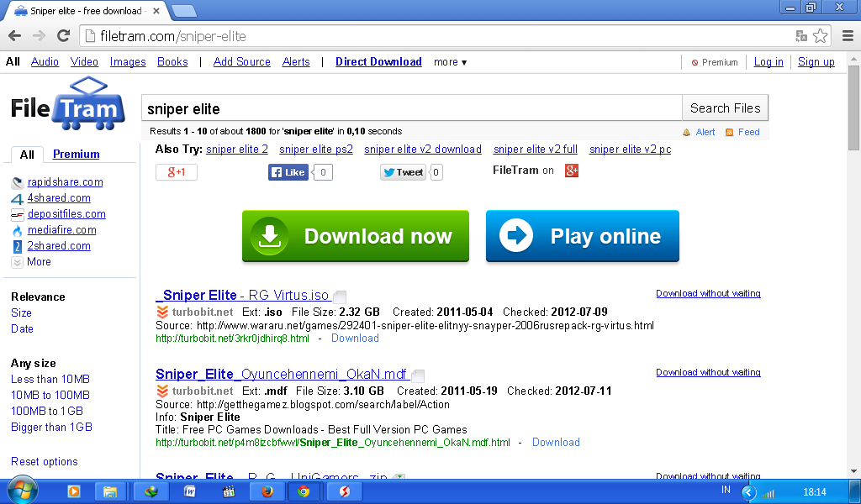Screen dimensions: 861x504
Task: Switch to Video search category
Action: [84, 62]
